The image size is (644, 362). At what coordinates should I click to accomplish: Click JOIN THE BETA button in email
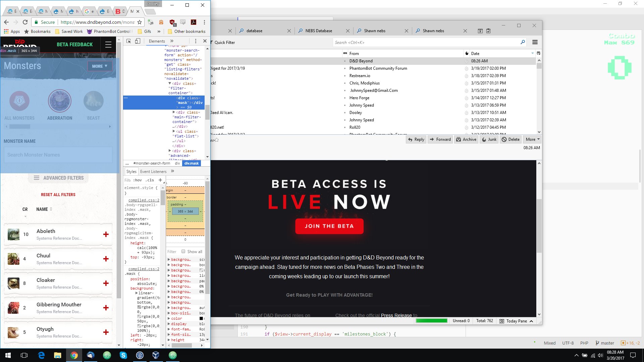tap(329, 226)
